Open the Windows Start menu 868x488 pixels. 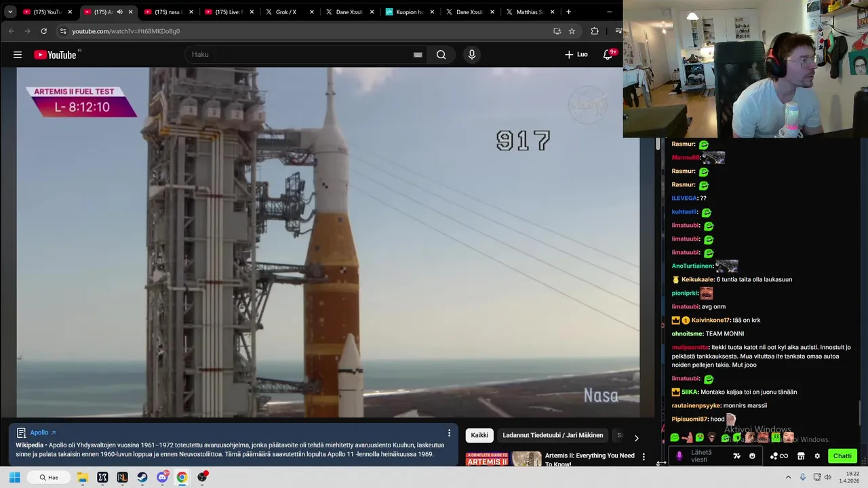tap(14, 477)
